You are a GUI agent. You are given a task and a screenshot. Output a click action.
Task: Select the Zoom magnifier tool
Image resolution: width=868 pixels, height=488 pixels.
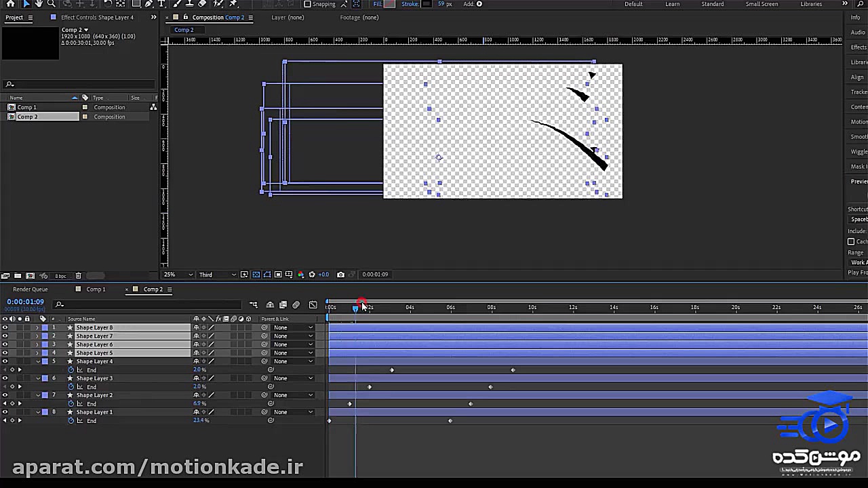[x=53, y=4]
